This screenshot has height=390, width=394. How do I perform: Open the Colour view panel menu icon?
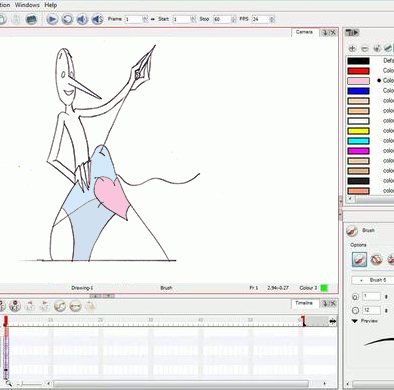tap(352, 32)
